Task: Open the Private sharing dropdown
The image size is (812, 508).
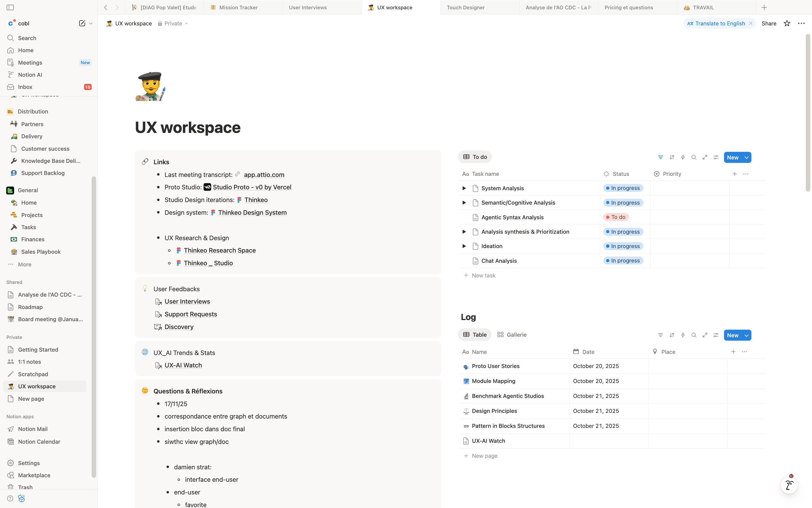Action: tap(173, 23)
